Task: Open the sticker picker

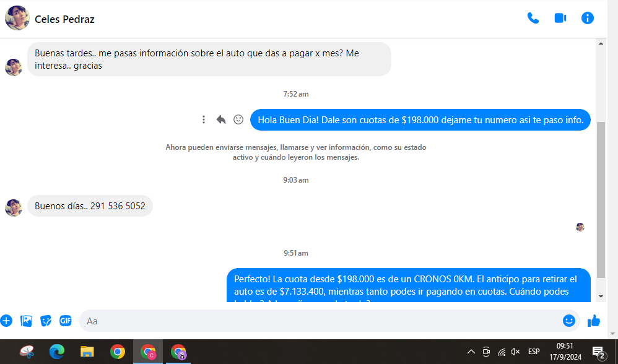Action: point(46,321)
